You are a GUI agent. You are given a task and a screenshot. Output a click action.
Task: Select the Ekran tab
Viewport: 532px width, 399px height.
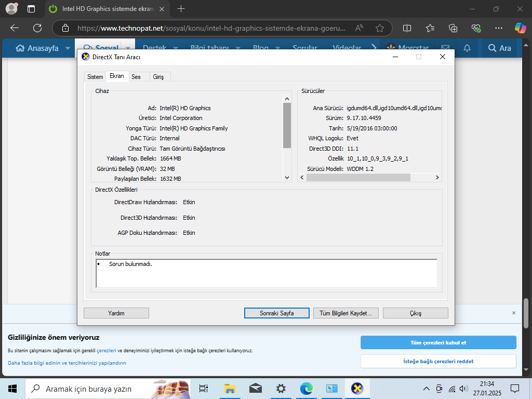coord(117,76)
